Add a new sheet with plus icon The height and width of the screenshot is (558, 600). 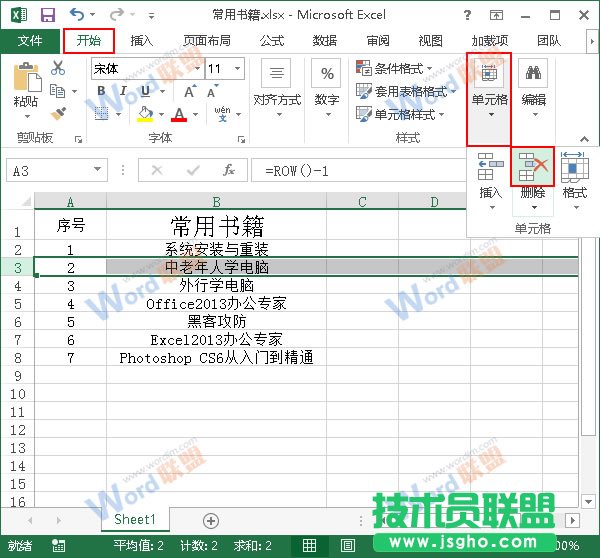211,520
